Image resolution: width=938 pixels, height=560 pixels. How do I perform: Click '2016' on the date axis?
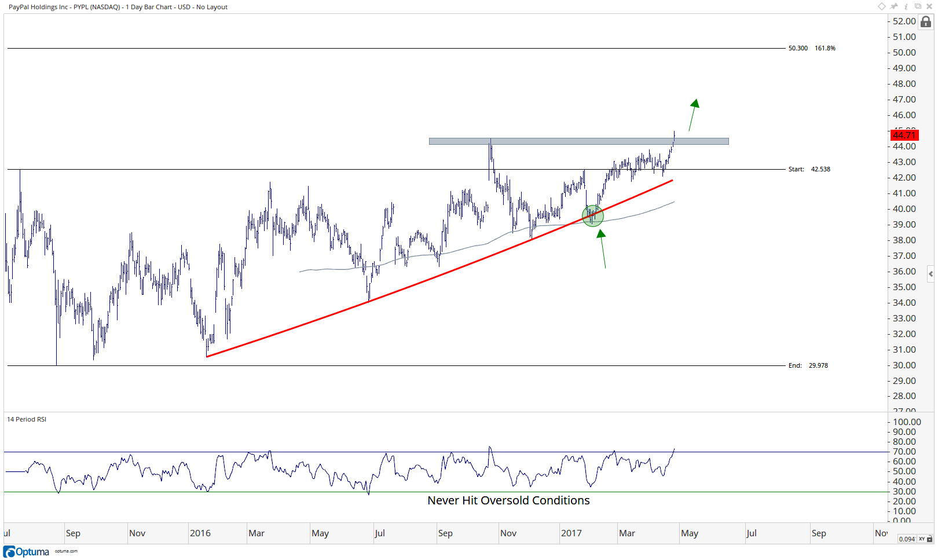[x=200, y=533]
